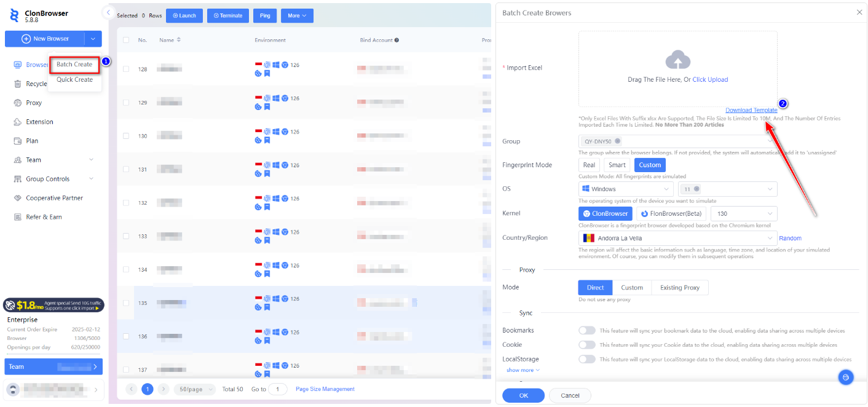Click the user avatar at sidebar bottom
This screenshot has width=868, height=407.
point(13,390)
